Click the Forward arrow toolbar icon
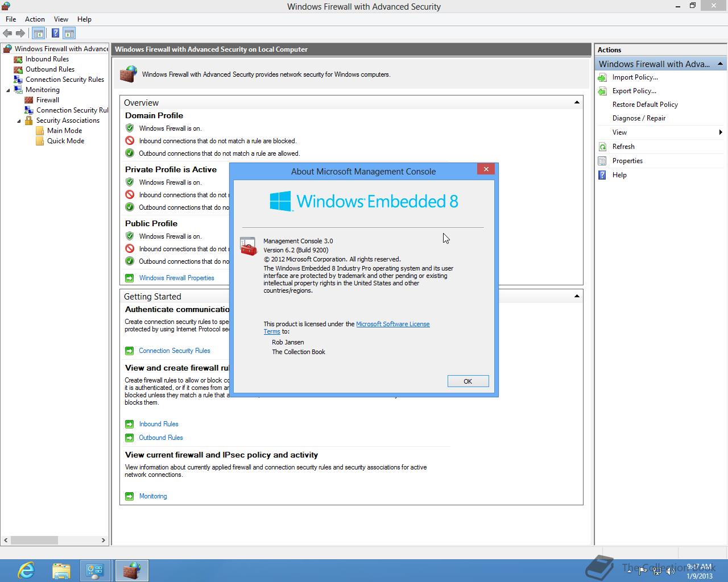Image resolution: width=728 pixels, height=582 pixels. (x=21, y=34)
